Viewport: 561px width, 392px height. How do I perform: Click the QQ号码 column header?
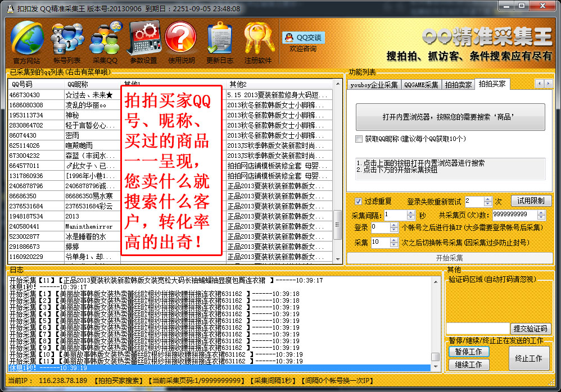pos(36,84)
